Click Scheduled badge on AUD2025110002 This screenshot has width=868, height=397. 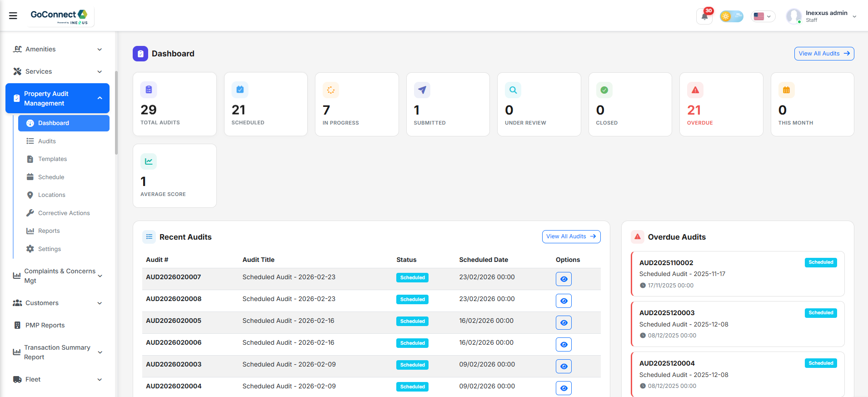click(821, 262)
